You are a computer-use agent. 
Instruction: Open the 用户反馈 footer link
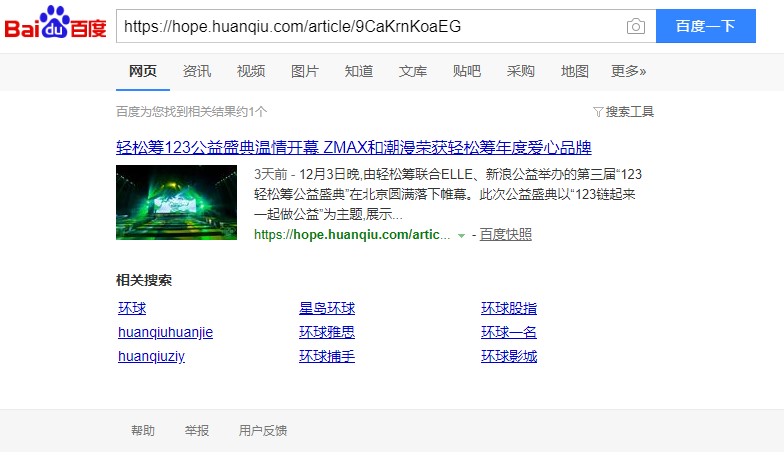coord(262,430)
